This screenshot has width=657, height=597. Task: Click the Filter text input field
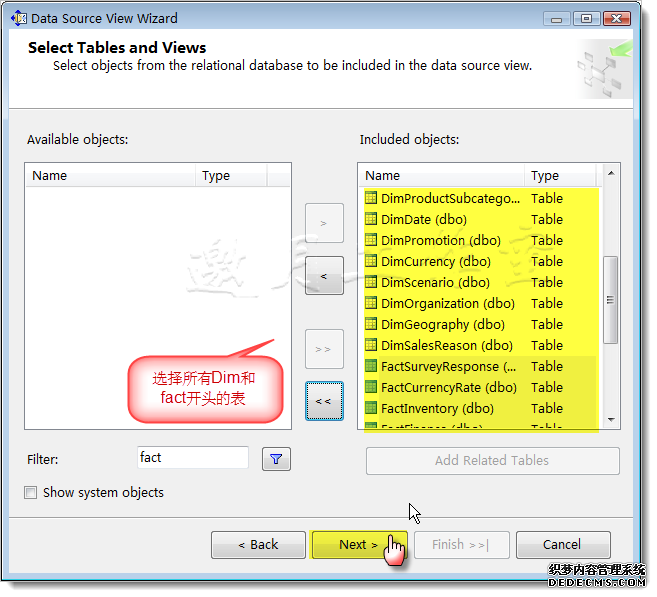coord(192,458)
